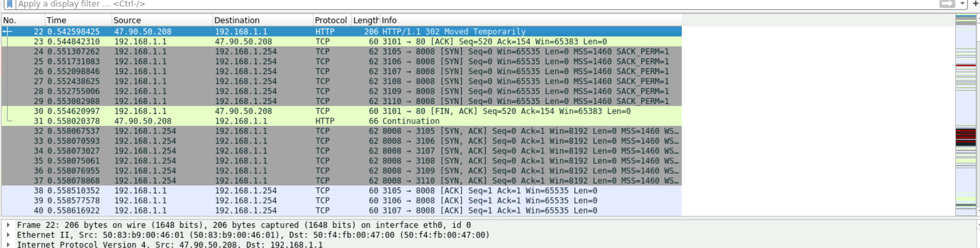Click the 'Frame 22: 206 bytes on wire' line
The image size is (980, 248).
[x=244, y=225]
